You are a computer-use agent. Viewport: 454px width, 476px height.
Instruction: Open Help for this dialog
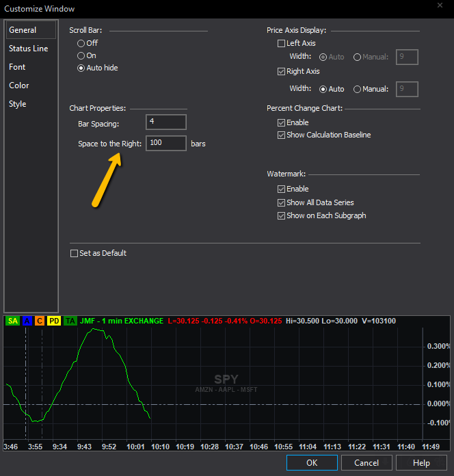[421, 463]
